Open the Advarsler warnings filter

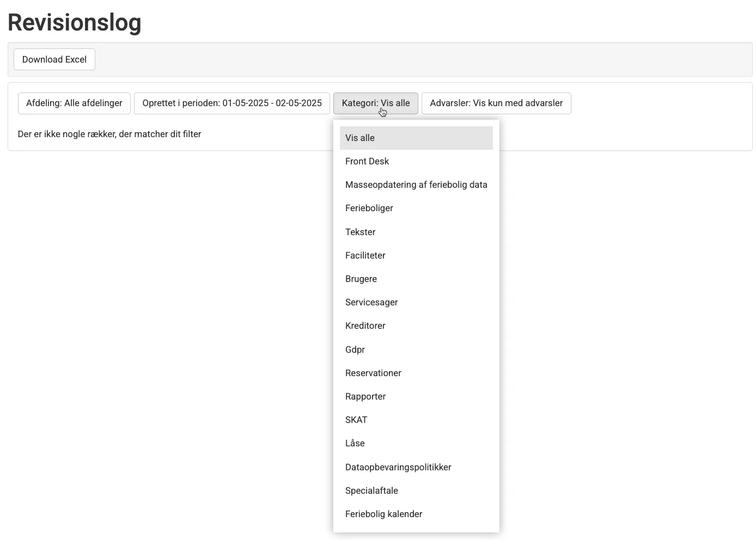[x=496, y=103]
